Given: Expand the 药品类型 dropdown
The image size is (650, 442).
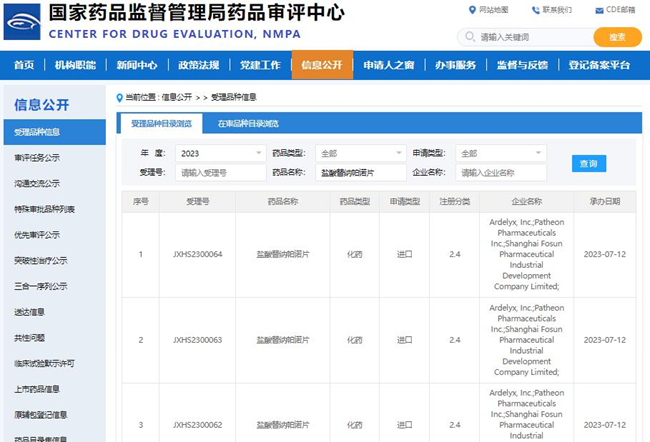Looking at the screenshot, I should [x=358, y=153].
